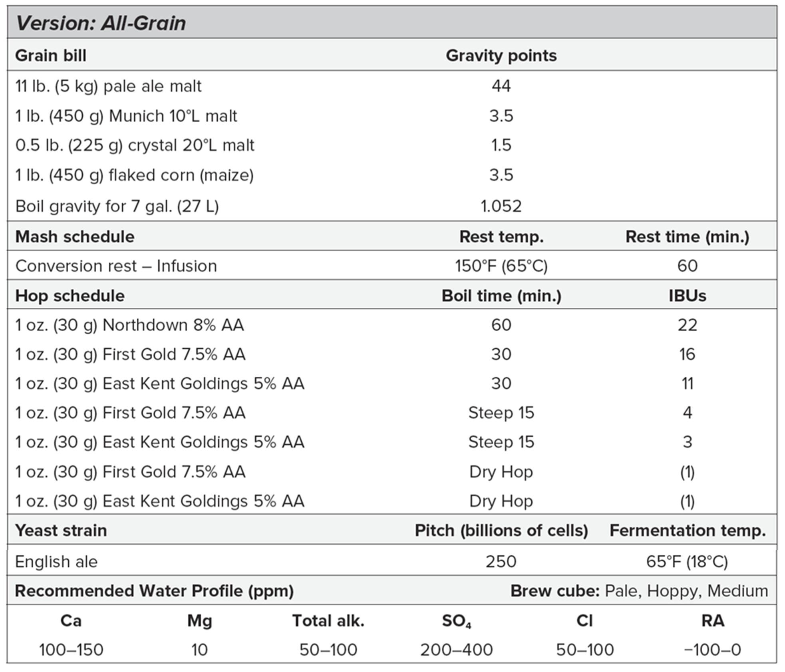Select the "Grain bill" section heading

(x=51, y=56)
